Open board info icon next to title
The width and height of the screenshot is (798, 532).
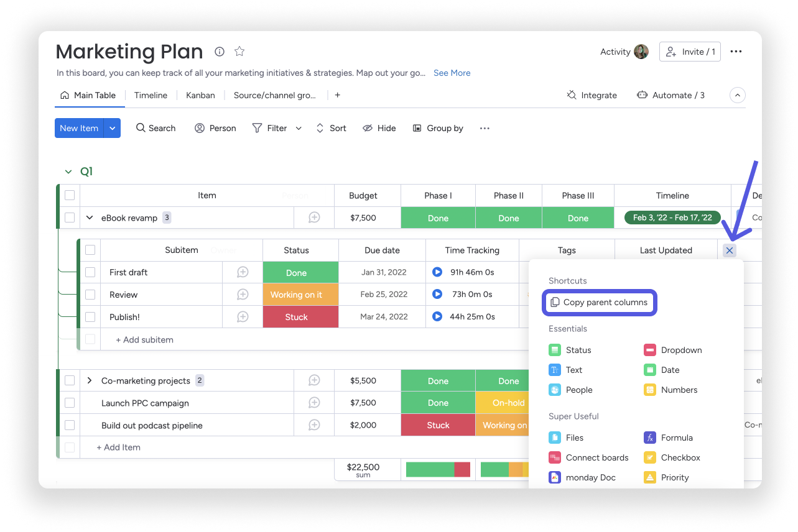(219, 52)
